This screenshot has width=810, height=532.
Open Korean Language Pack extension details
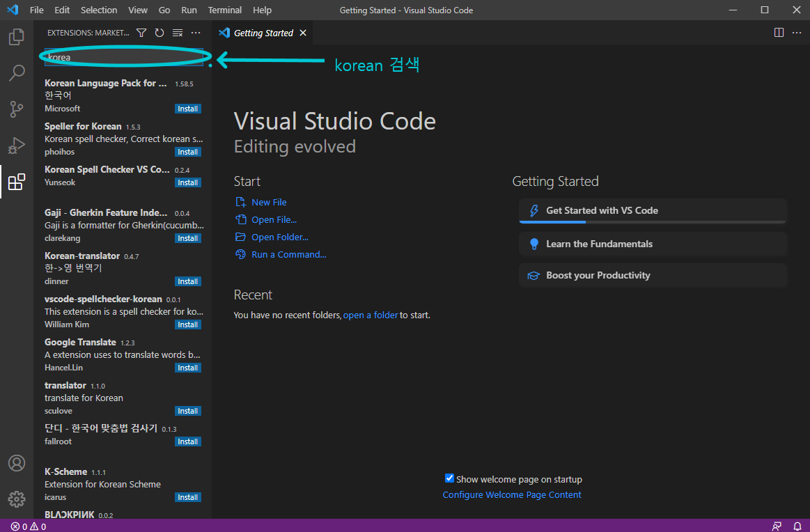point(123,95)
